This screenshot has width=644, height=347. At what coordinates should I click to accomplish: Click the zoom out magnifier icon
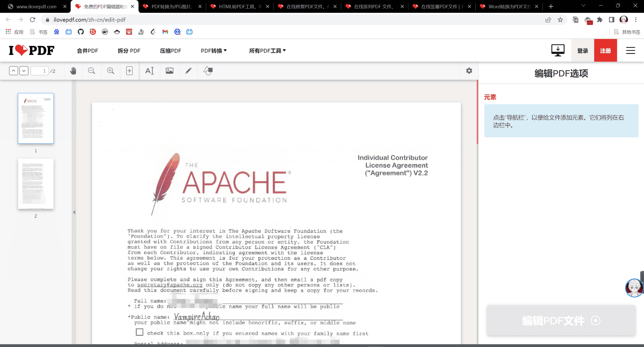91,71
